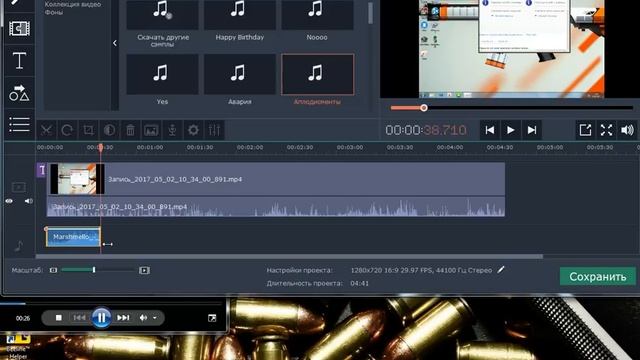Open the image transition wizard icon
The height and width of the screenshot is (360, 640).
point(151,130)
